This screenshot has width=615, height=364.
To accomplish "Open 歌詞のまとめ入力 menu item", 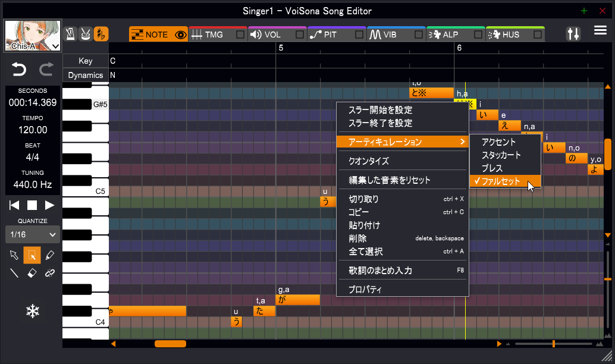I will (403, 270).
